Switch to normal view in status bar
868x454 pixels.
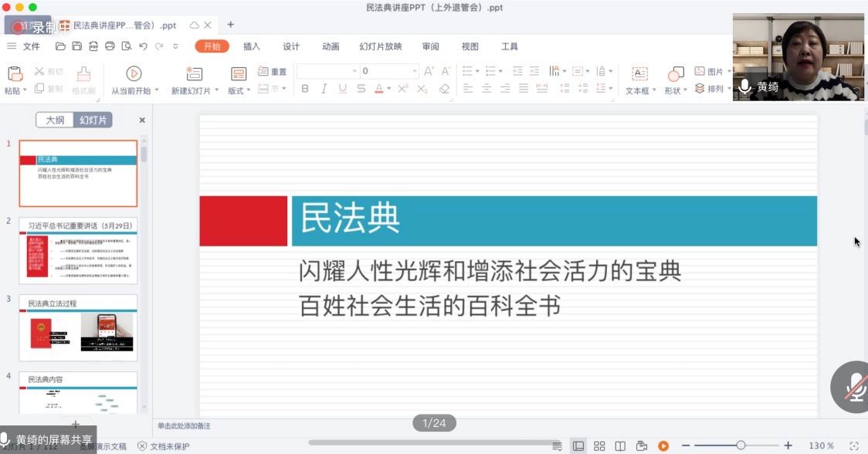coord(578,446)
